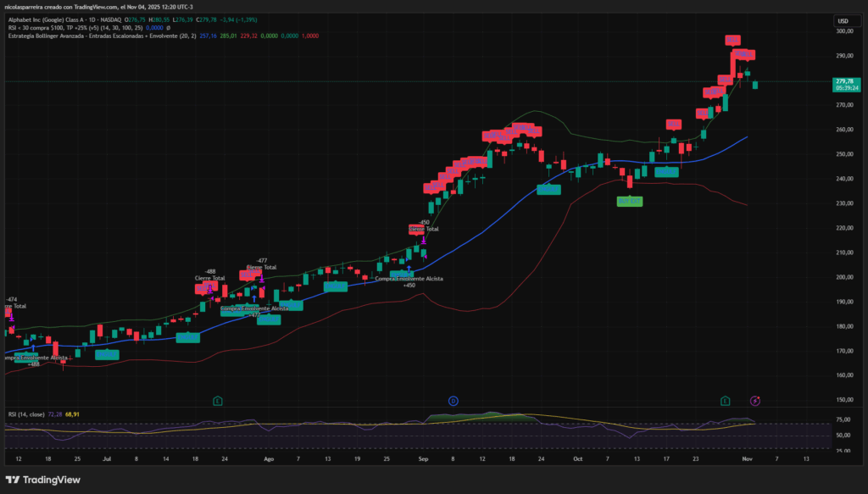Click the earnings E marker in late October
The image size is (868, 494).
click(x=725, y=400)
